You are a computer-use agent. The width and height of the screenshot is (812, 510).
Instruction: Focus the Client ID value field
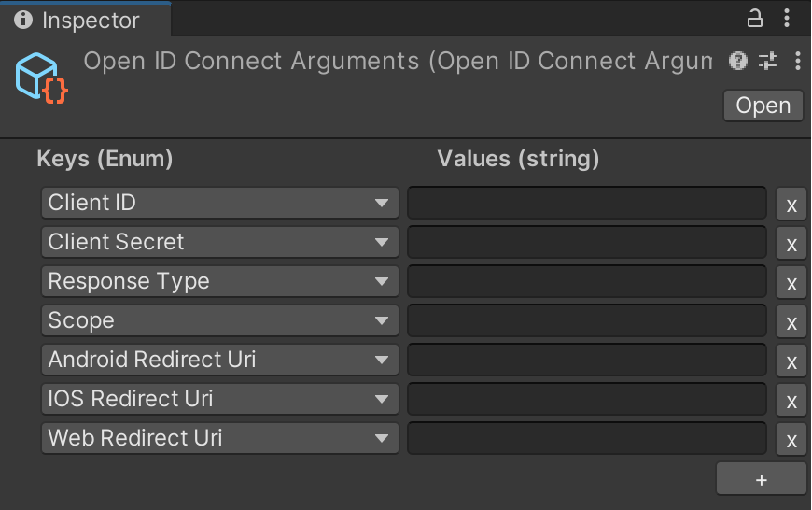(586, 203)
